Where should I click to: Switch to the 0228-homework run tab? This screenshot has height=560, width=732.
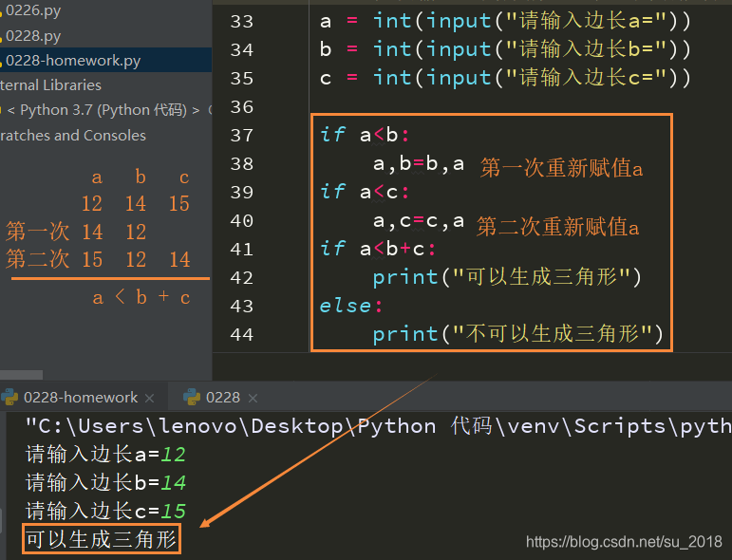[81, 398]
